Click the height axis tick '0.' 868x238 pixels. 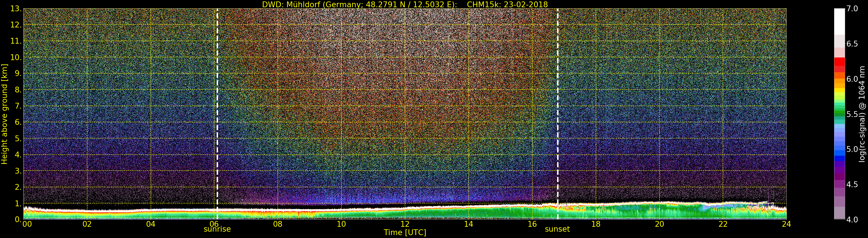(x=18, y=219)
